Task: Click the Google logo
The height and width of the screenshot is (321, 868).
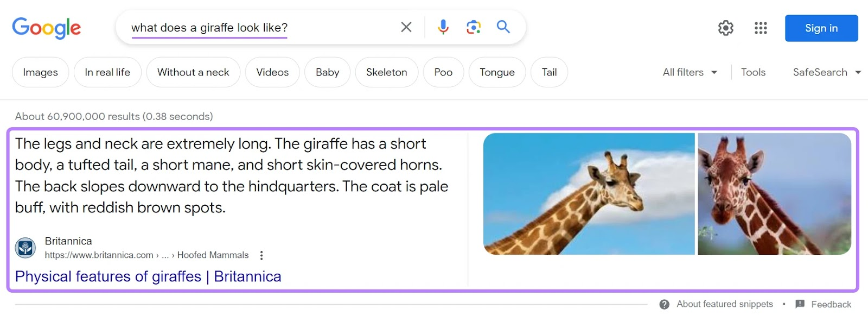Action: (x=46, y=28)
